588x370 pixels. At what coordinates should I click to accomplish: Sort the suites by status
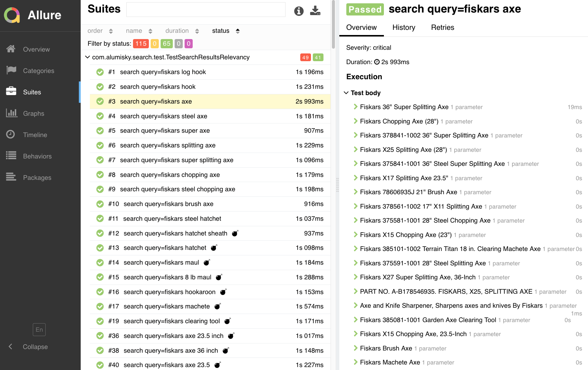pos(226,31)
